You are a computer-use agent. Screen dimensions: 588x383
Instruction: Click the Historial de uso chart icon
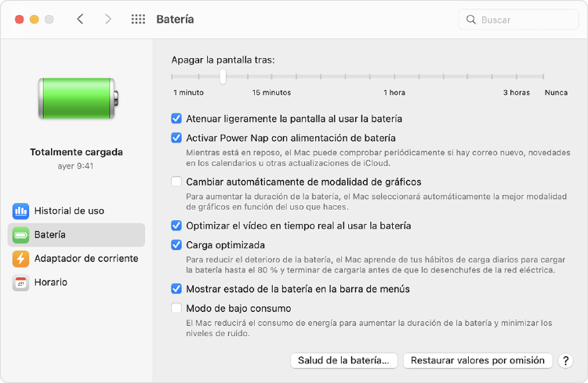pyautogui.click(x=20, y=211)
